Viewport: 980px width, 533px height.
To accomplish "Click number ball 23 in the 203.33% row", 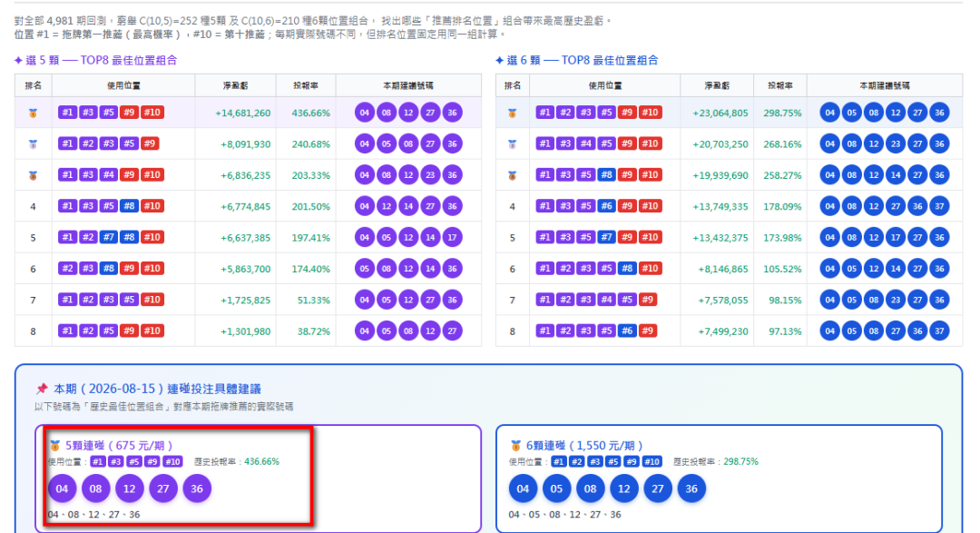I will click(x=430, y=175).
